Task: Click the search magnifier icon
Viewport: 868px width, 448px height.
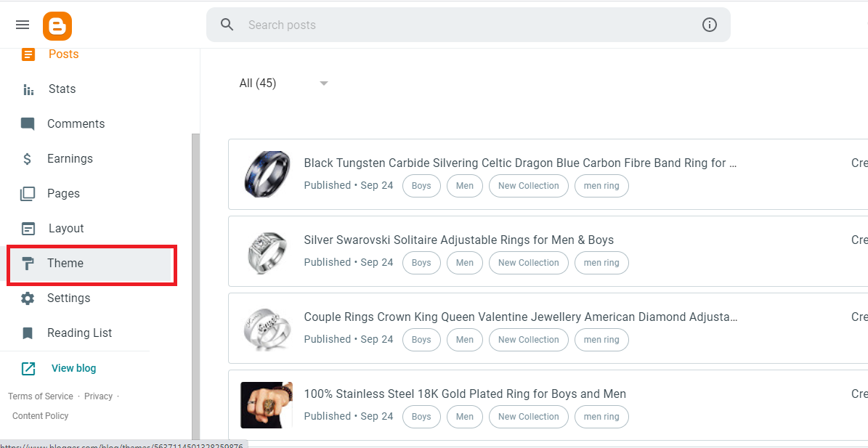Action: (x=227, y=25)
